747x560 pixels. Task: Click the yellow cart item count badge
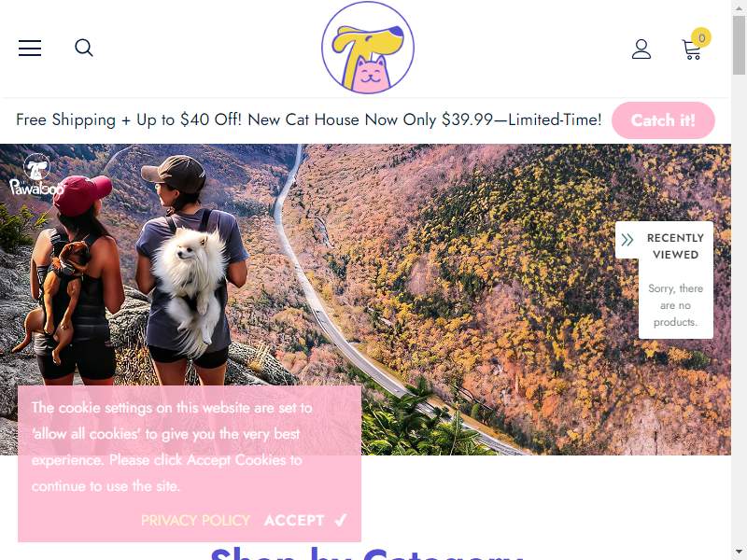pyautogui.click(x=701, y=37)
